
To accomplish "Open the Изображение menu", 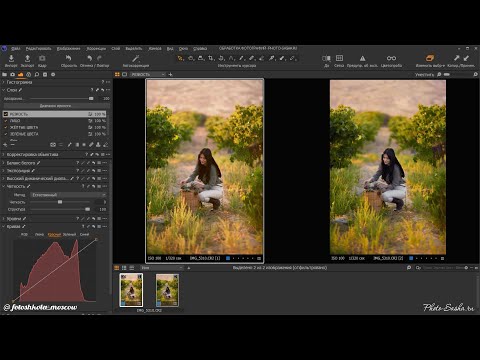I will 68,49.
